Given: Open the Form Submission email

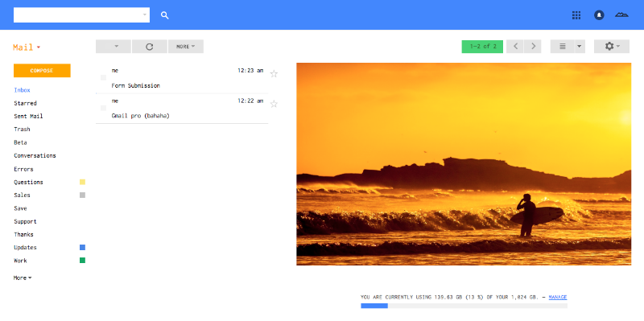Looking at the screenshot, I should point(182,78).
